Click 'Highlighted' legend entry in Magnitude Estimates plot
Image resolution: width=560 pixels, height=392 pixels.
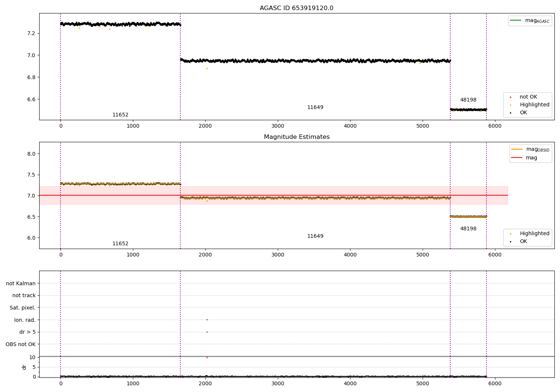pyautogui.click(x=535, y=234)
